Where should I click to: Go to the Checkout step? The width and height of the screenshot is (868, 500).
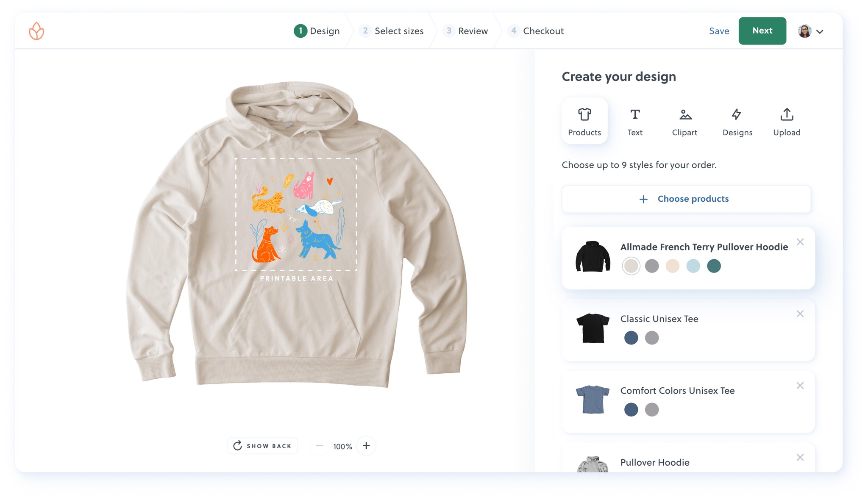click(535, 31)
